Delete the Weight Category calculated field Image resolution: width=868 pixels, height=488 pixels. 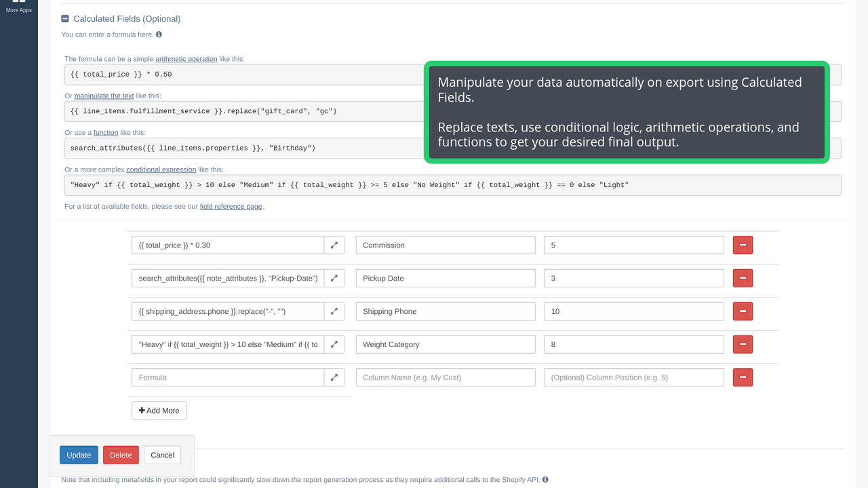coord(743,344)
